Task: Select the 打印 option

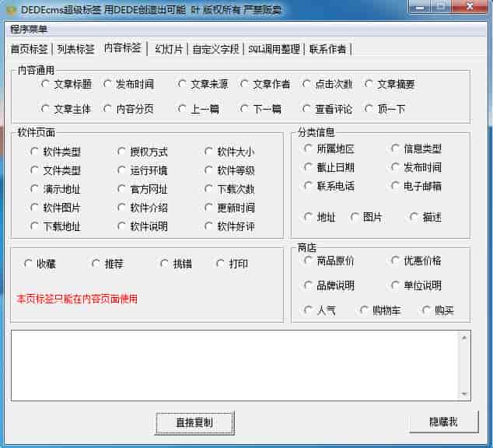Action: [232, 264]
